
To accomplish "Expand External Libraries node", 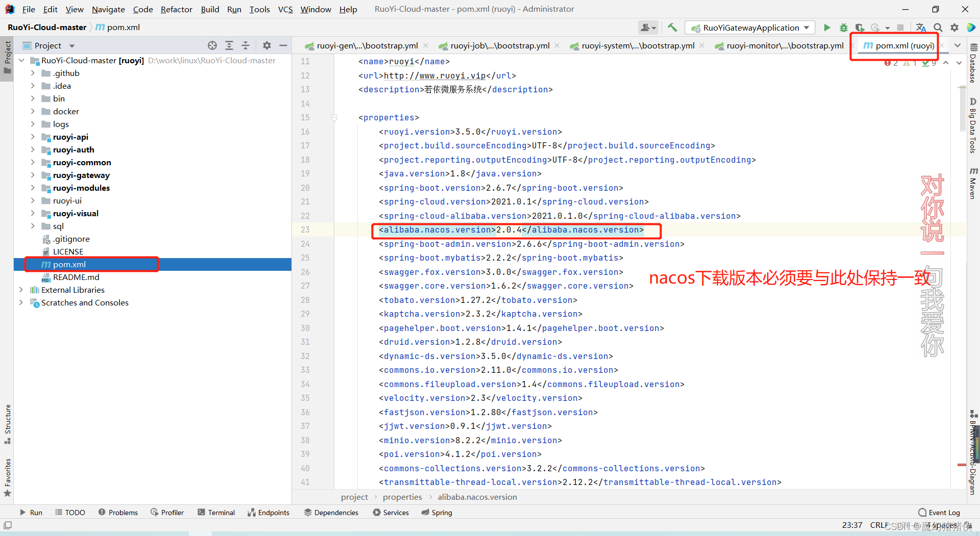I will 21,290.
